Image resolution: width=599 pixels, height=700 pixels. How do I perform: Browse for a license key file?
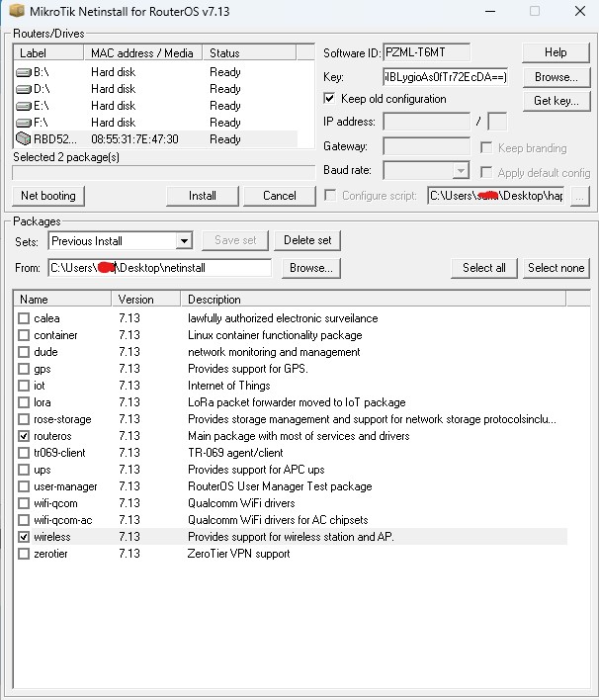556,77
